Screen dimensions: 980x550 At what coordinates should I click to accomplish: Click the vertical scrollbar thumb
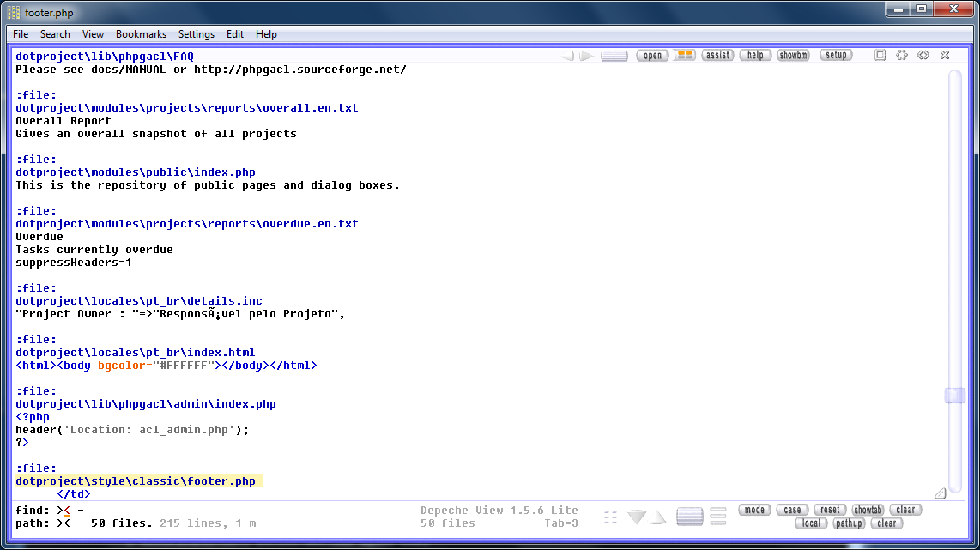(x=954, y=396)
